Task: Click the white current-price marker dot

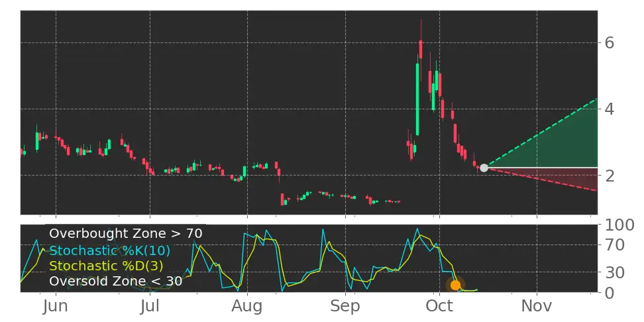Action: coord(484,168)
